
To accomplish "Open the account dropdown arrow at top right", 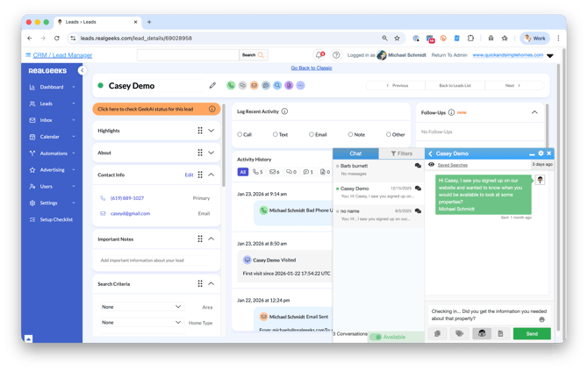I will [550, 55].
